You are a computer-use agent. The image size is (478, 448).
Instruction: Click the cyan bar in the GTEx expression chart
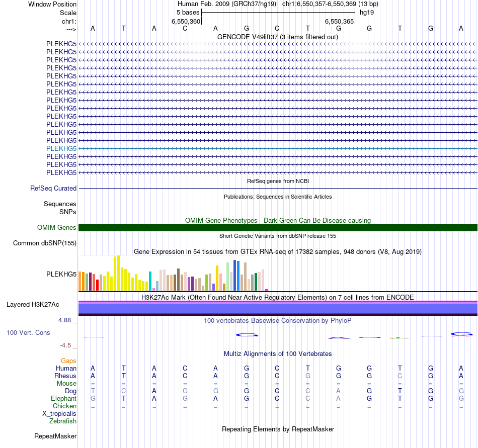[x=150, y=281]
